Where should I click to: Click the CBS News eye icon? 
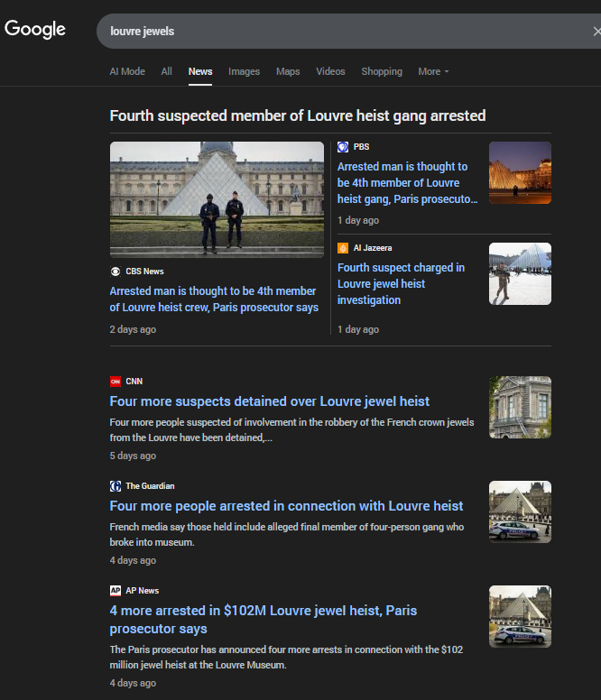[116, 272]
